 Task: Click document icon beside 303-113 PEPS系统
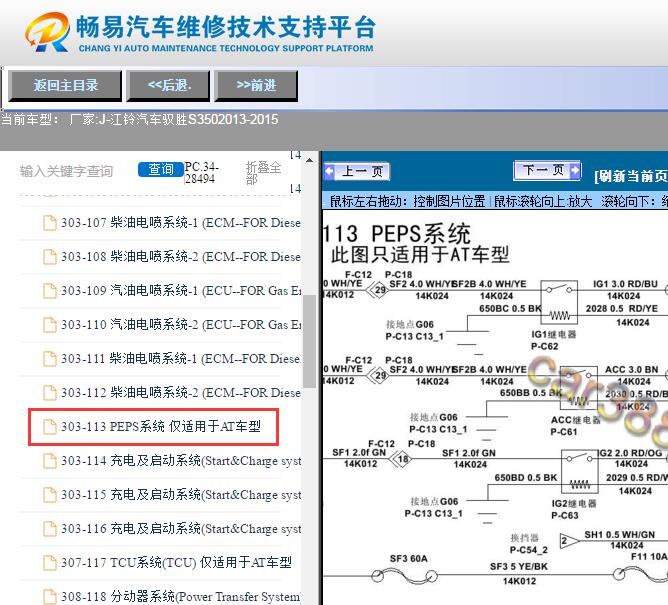pyautogui.click(x=50, y=426)
